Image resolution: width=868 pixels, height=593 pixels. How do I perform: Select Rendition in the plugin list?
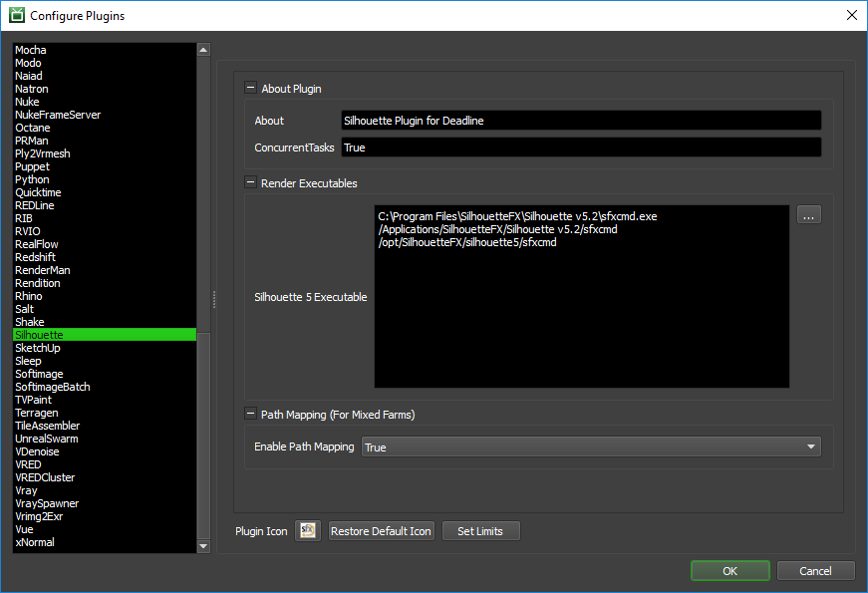tap(105, 283)
